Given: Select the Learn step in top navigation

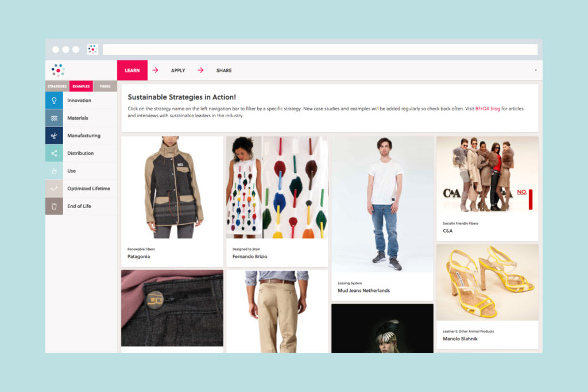Looking at the screenshot, I should pos(133,70).
